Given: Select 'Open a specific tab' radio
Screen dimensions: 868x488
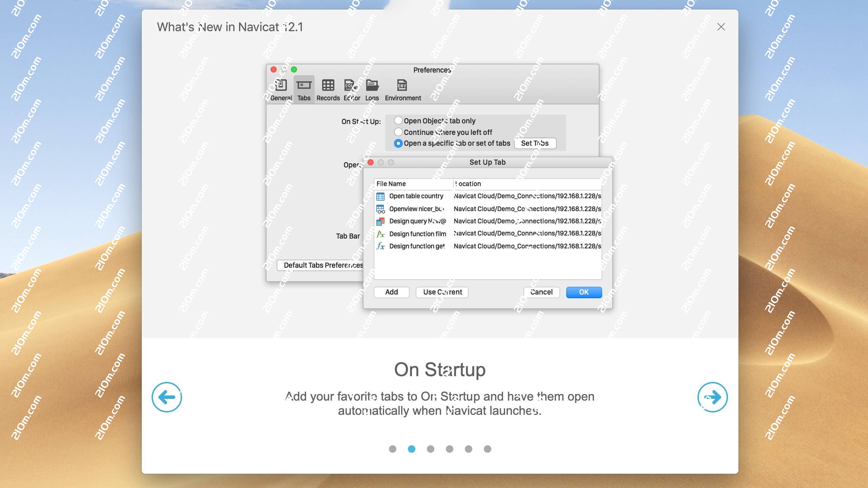Looking at the screenshot, I should pos(398,143).
